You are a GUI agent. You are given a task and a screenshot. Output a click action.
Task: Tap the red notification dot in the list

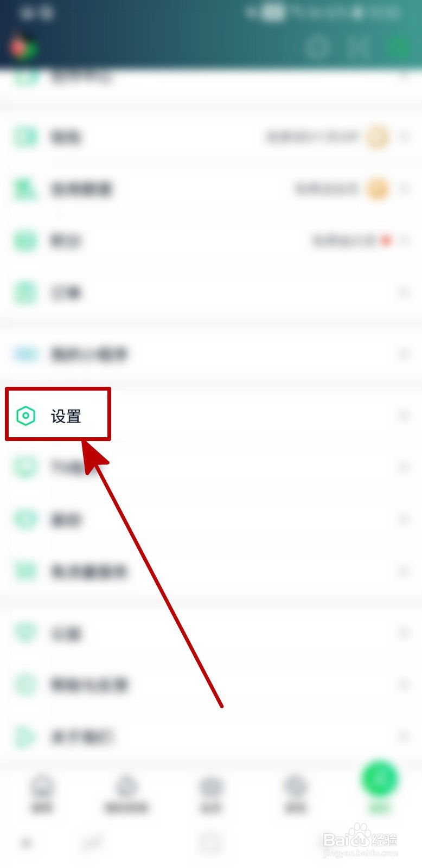[x=386, y=240]
